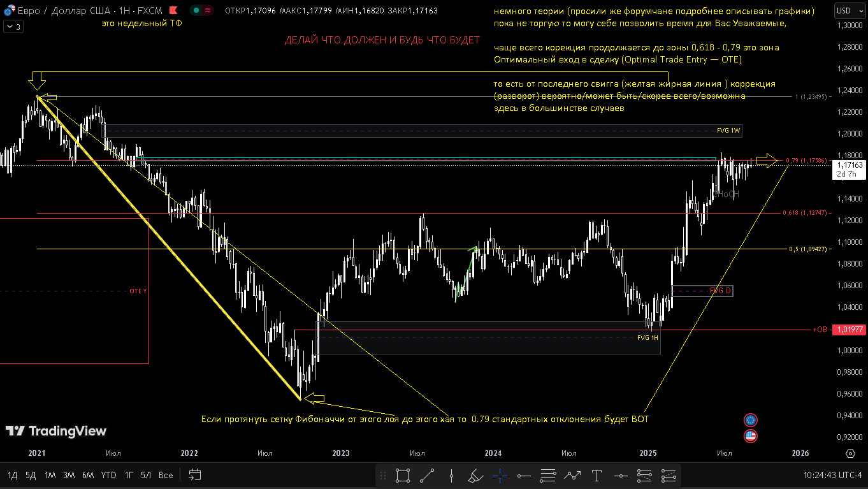
Task: Switch to the YTD date range
Action: click(x=108, y=475)
